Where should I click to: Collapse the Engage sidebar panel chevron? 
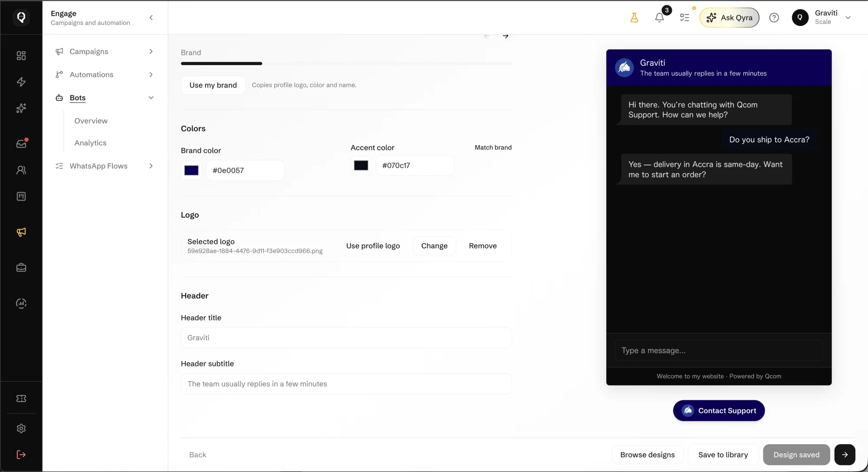(151, 18)
